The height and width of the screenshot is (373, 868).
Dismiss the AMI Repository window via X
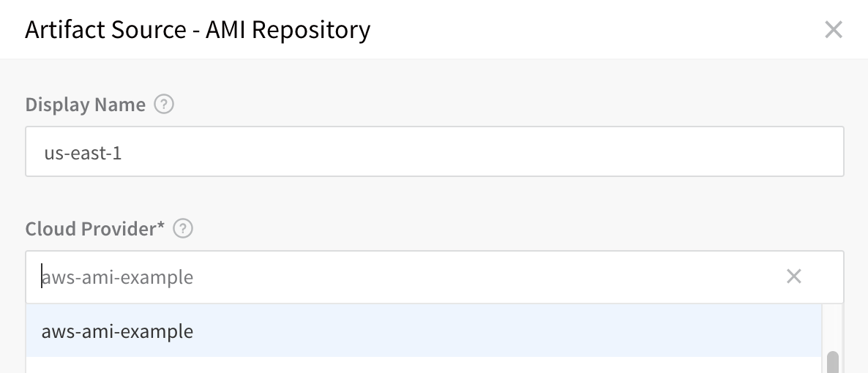pos(833,29)
